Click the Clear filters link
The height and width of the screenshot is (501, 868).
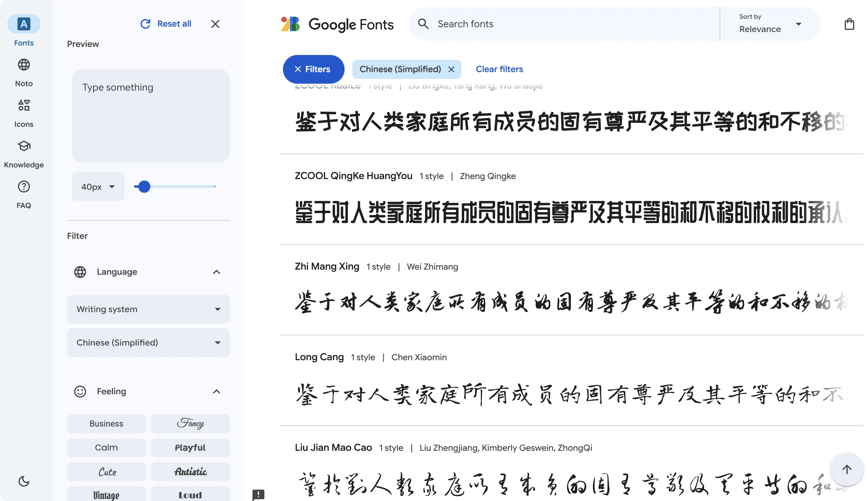click(499, 69)
